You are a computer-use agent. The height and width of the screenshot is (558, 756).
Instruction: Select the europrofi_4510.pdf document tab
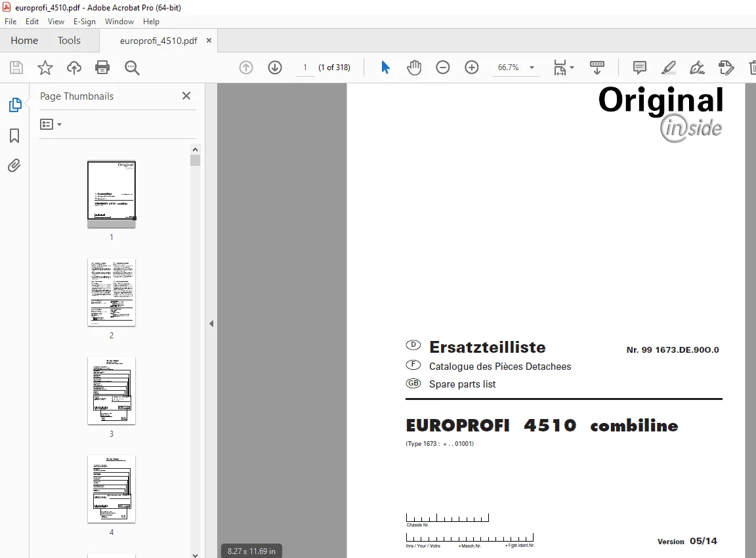tap(158, 41)
